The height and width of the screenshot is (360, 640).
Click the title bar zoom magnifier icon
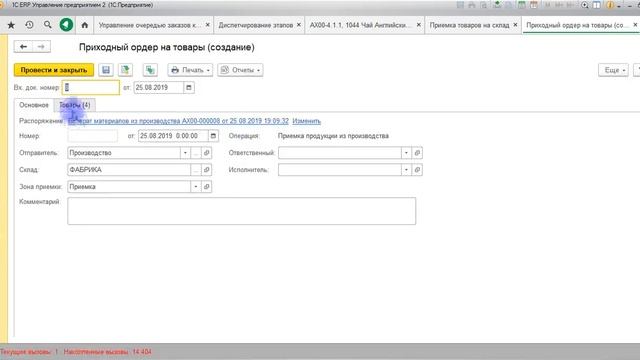(585, 5)
